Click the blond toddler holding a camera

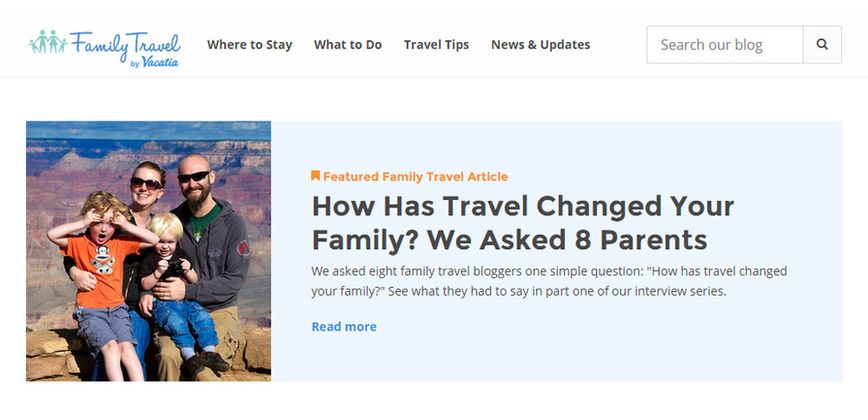coord(177,288)
